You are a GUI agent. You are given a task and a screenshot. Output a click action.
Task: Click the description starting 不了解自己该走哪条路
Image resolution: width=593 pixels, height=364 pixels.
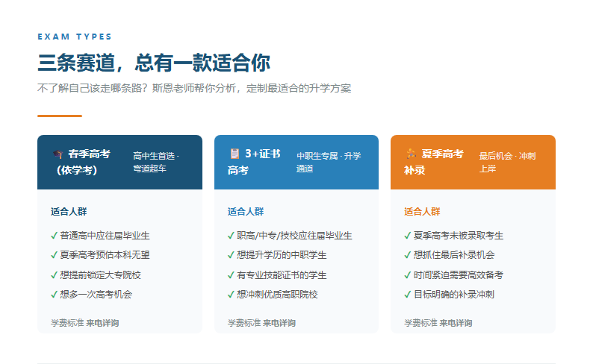194,88
